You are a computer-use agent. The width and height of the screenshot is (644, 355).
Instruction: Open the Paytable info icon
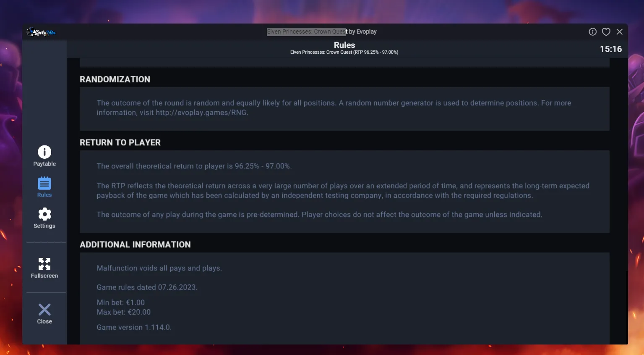(44, 152)
